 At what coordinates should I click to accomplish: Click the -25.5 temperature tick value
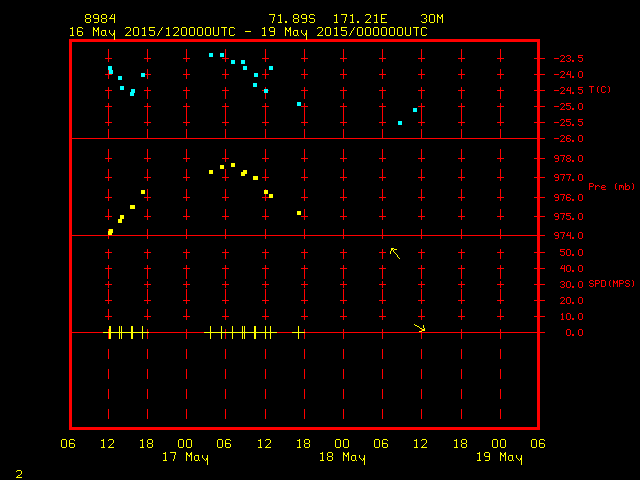point(567,123)
